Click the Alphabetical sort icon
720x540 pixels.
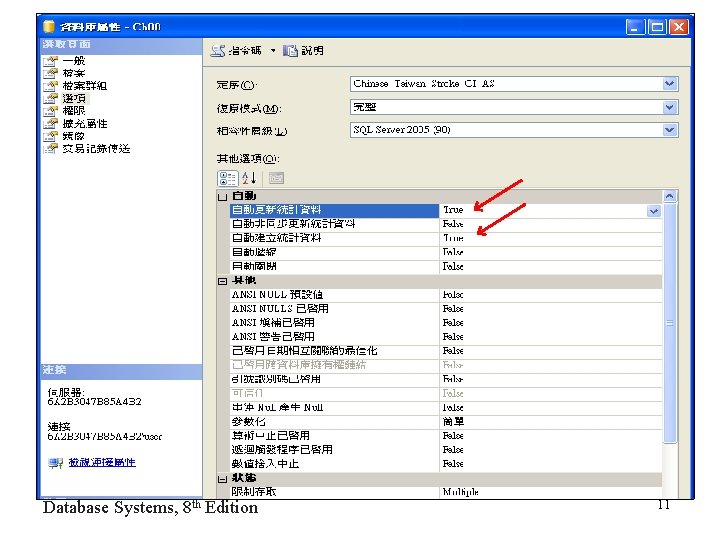[249, 178]
